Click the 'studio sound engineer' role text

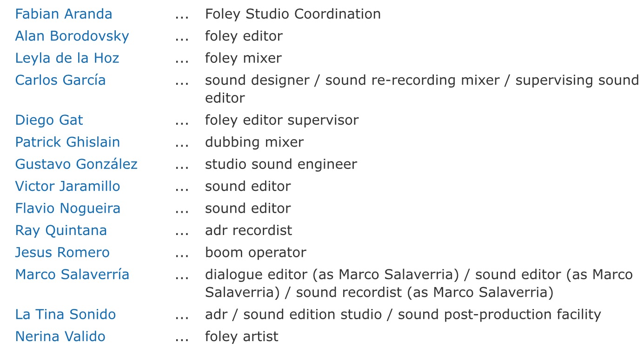(x=281, y=164)
